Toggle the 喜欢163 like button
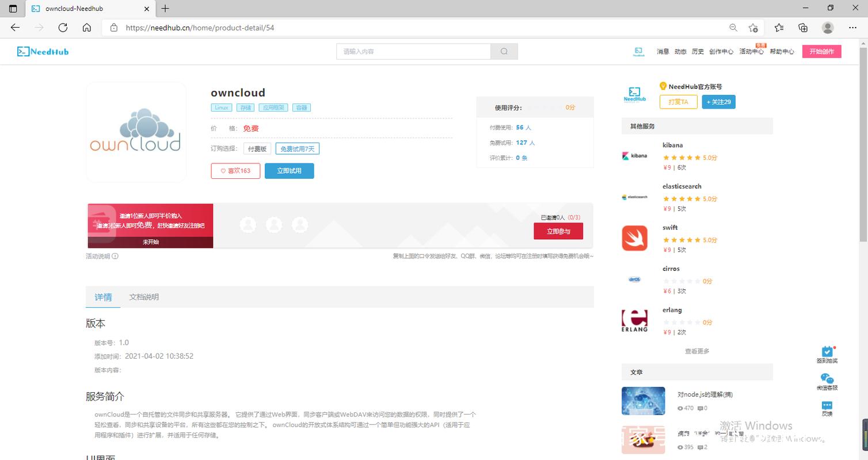 pos(235,171)
